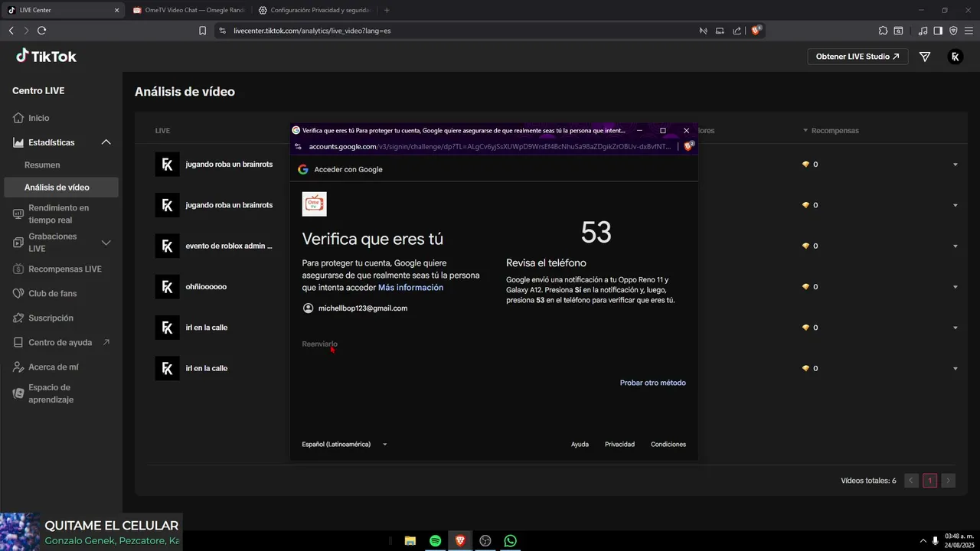The image size is (980, 551).
Task: Click the Club de fans icon
Action: click(x=19, y=293)
